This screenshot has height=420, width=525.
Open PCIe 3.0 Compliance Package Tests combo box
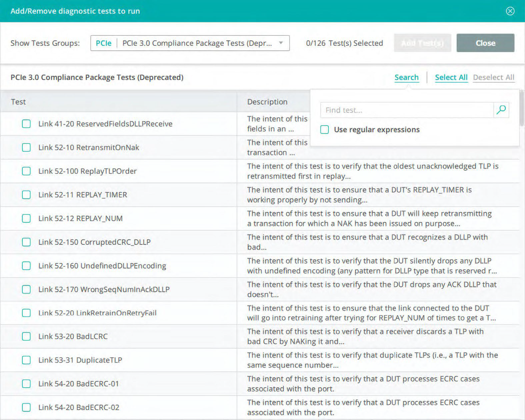tap(190, 43)
